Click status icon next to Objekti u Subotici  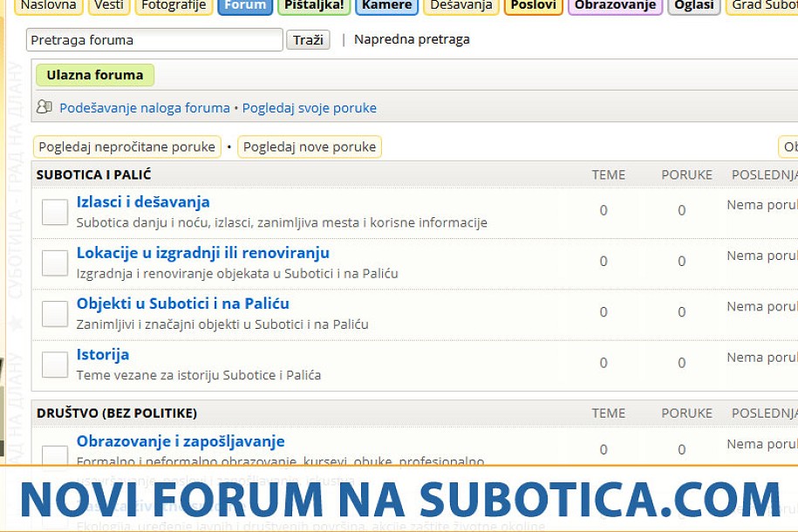pos(55,314)
